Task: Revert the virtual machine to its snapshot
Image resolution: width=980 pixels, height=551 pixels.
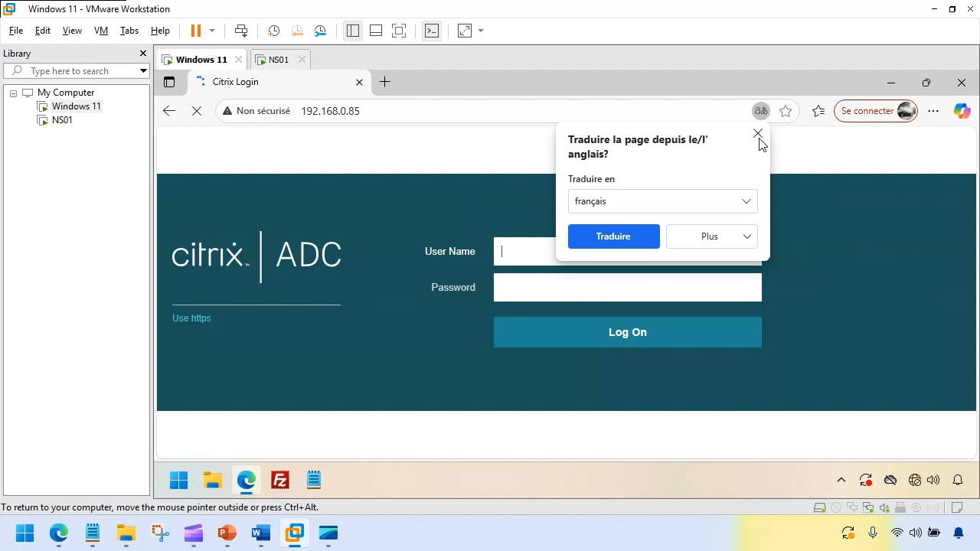Action: (297, 31)
